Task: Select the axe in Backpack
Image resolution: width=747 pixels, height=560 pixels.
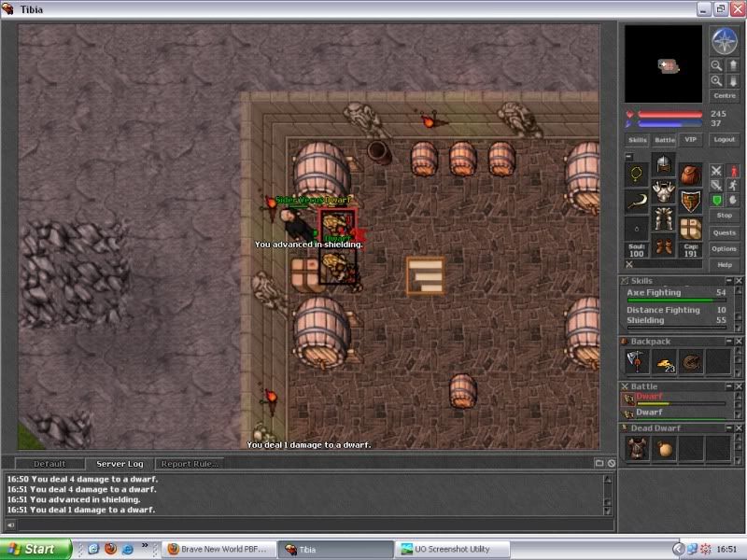Action: pos(637,361)
